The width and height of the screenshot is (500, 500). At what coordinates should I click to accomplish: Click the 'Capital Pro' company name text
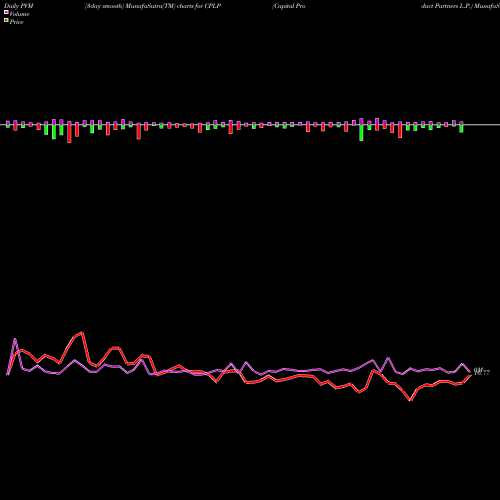pyautogui.click(x=289, y=6)
